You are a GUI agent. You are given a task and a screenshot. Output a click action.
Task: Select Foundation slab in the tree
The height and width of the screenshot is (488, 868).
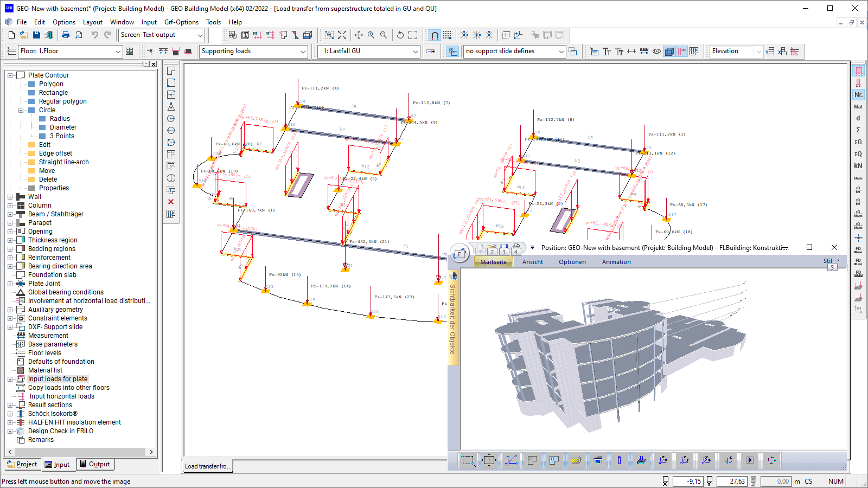click(52, 275)
